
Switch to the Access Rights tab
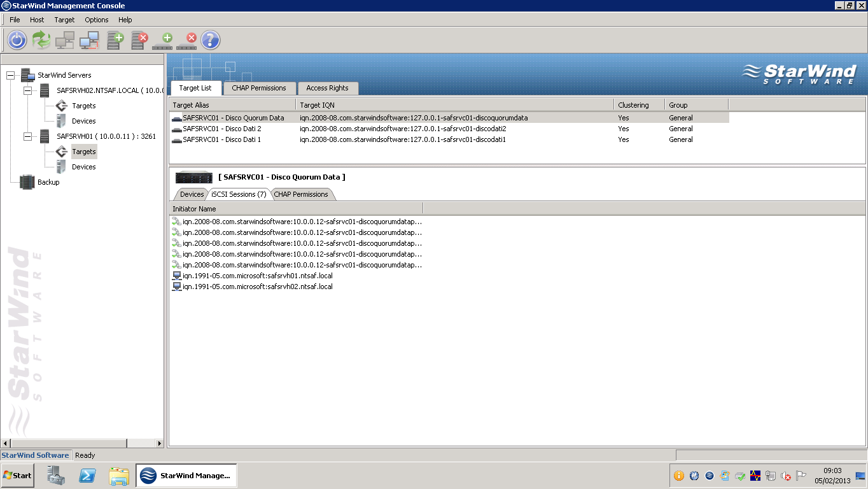pos(327,88)
